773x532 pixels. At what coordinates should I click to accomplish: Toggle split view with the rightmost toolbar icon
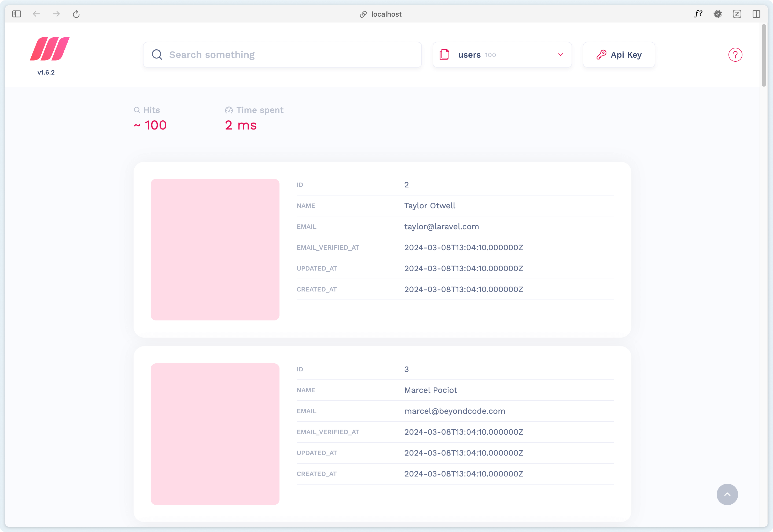[x=756, y=14]
